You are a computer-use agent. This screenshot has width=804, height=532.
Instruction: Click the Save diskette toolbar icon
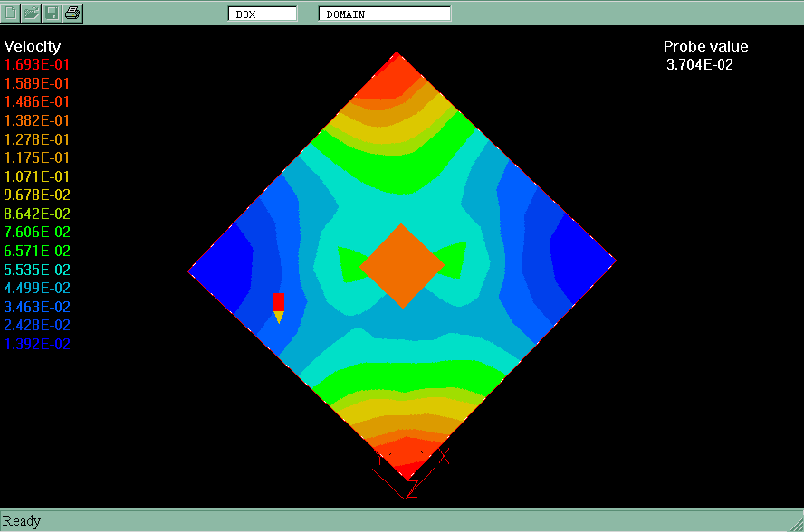[x=53, y=13]
